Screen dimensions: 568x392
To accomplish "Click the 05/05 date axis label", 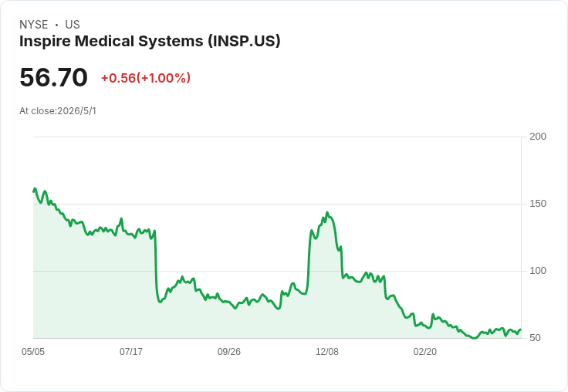I will pos(33,352).
